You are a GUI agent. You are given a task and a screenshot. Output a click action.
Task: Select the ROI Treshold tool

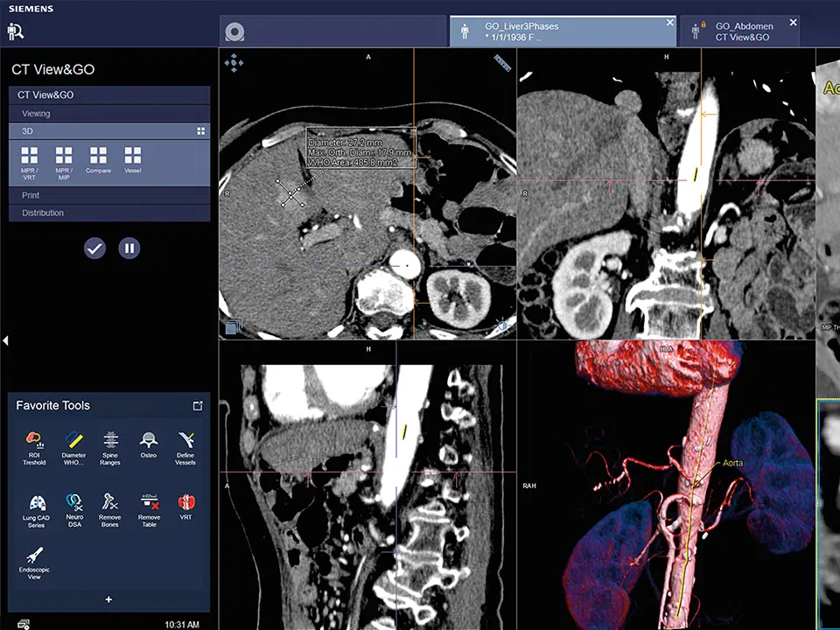point(34,444)
